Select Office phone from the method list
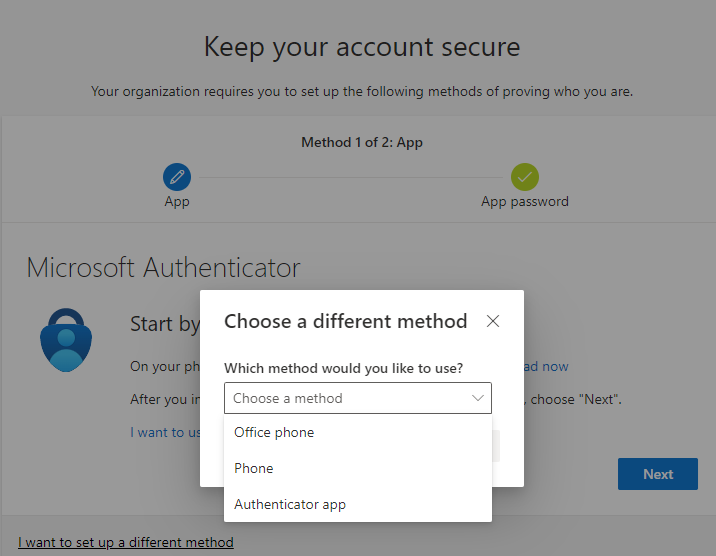 pos(274,433)
